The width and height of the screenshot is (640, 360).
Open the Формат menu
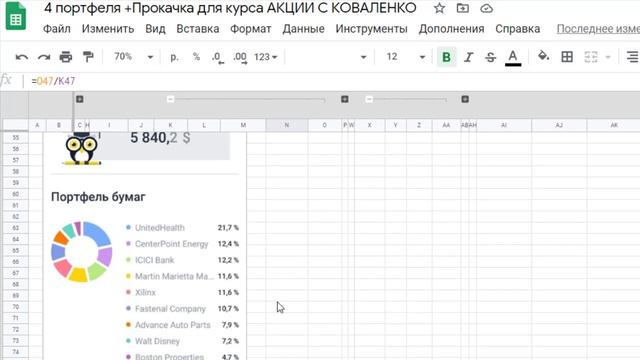[x=251, y=29]
